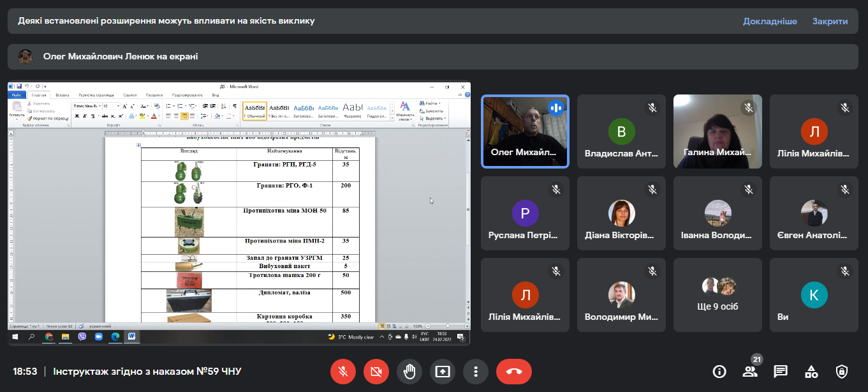Open the font size 10 dropdown
The image size is (868, 392).
(118, 106)
